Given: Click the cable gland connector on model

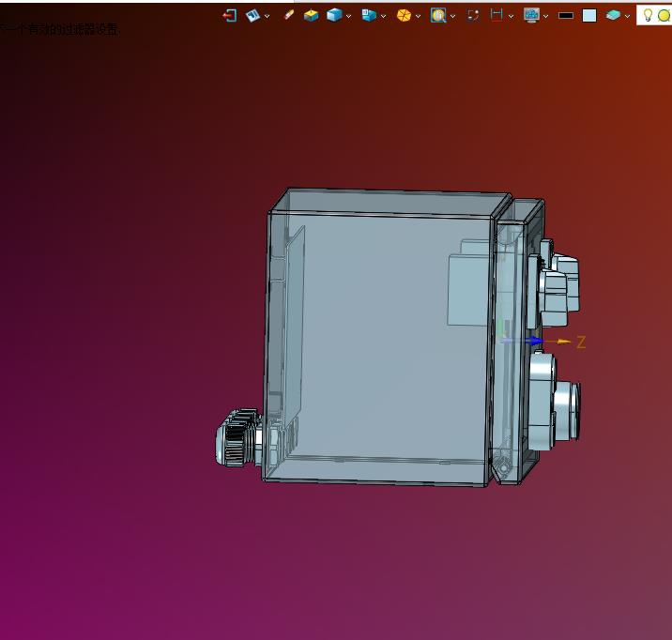Looking at the screenshot, I should tap(238, 438).
